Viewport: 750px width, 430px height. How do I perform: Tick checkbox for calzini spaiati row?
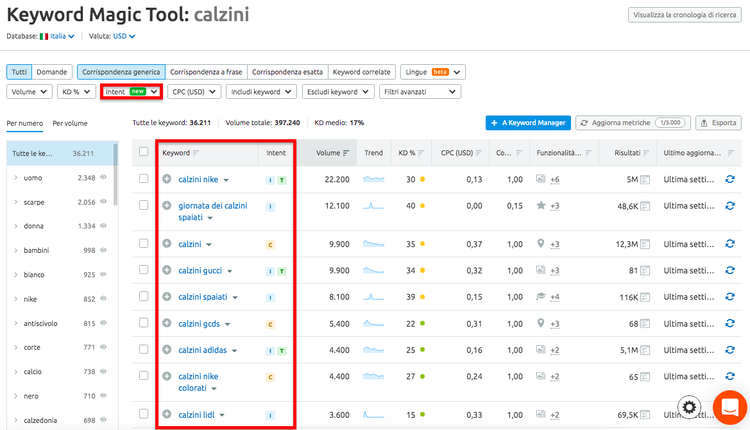pyautogui.click(x=143, y=296)
